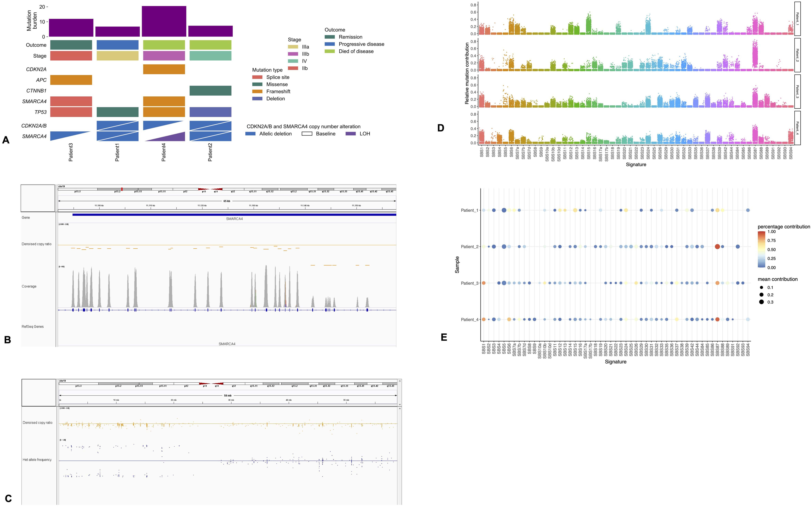Click Patient3's APC frameshift tile
812x507 pixels.
pos(71,80)
